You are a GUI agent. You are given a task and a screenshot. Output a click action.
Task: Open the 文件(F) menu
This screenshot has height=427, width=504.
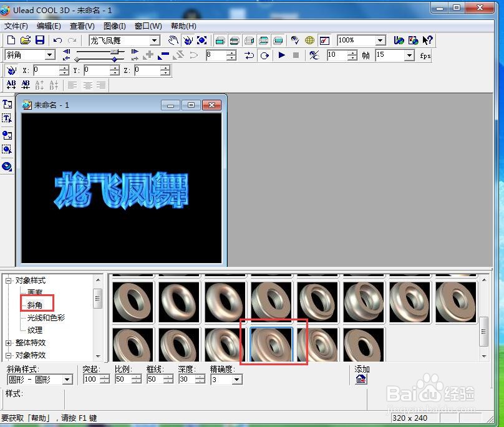(x=16, y=26)
